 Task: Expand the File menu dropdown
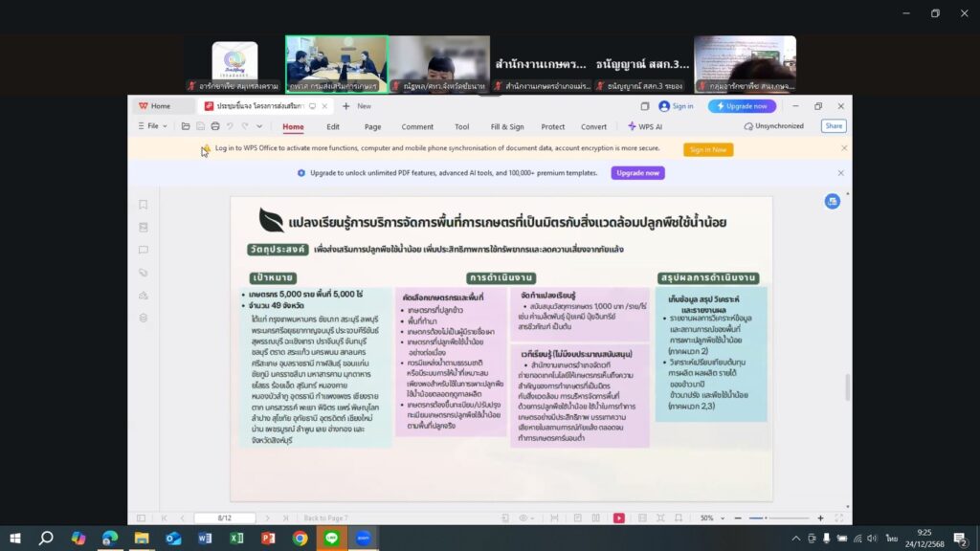pyautogui.click(x=153, y=126)
